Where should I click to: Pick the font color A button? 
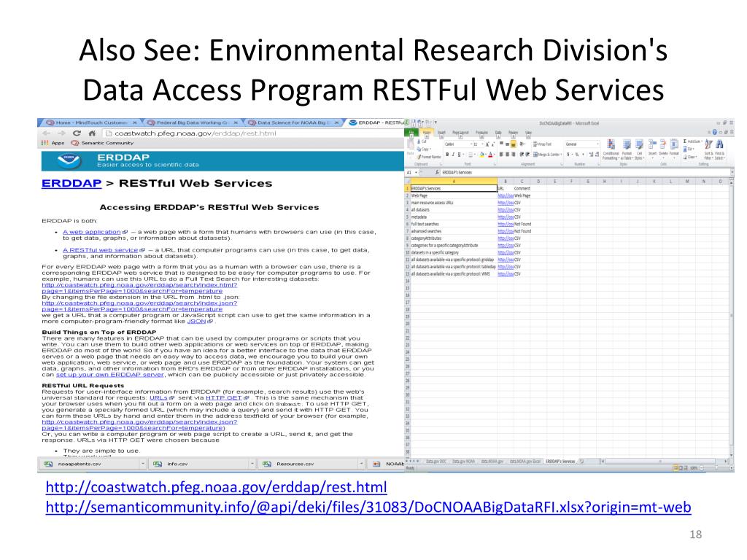coord(490,155)
